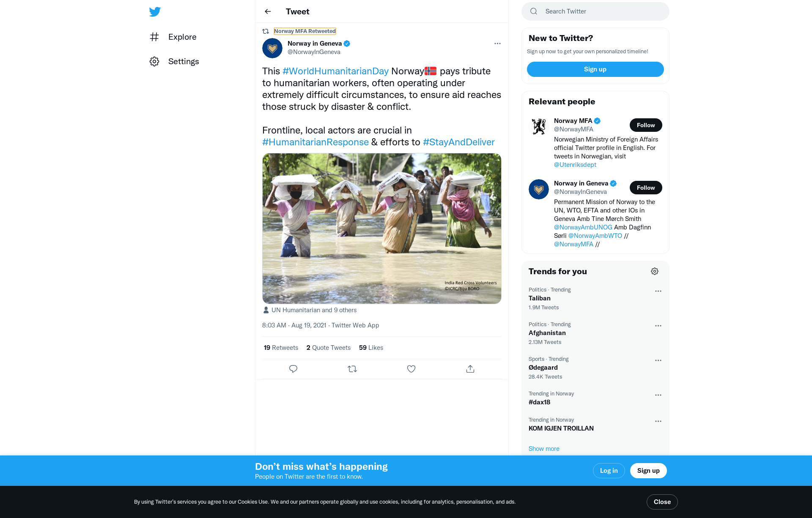Click into Search Twitter field
This screenshot has width=812, height=518.
[601, 11]
